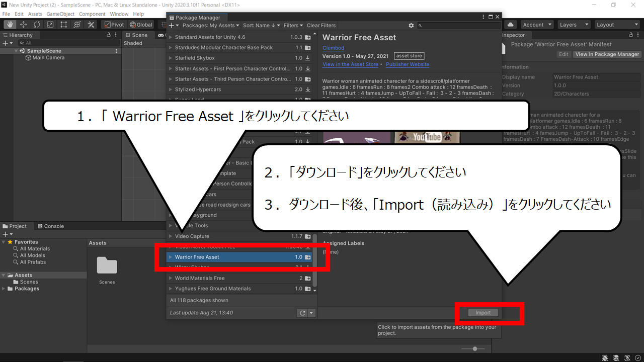Image resolution: width=644 pixels, height=362 pixels.
Task: Select the Rect tool
Action: (x=64, y=25)
